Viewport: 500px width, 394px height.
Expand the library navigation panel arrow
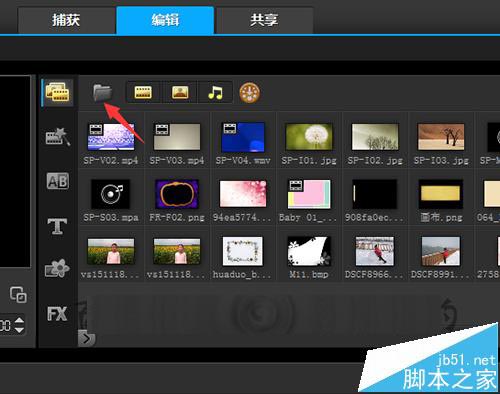pos(86,339)
